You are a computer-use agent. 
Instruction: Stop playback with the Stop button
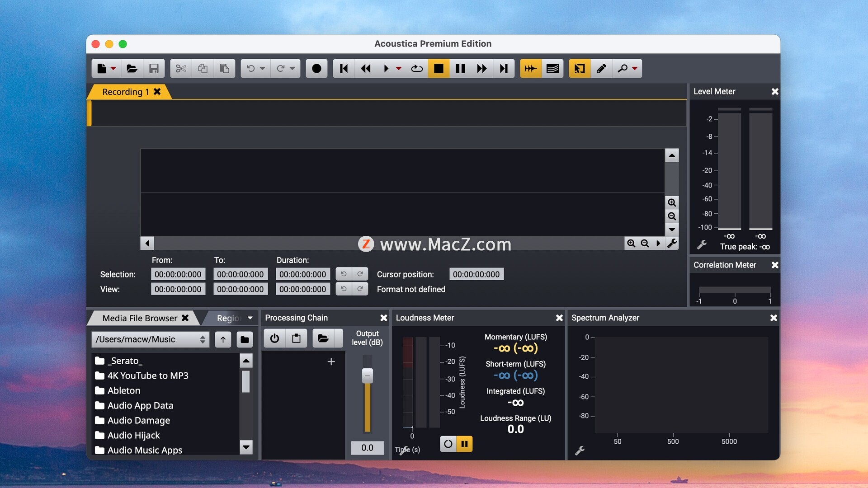pos(439,69)
